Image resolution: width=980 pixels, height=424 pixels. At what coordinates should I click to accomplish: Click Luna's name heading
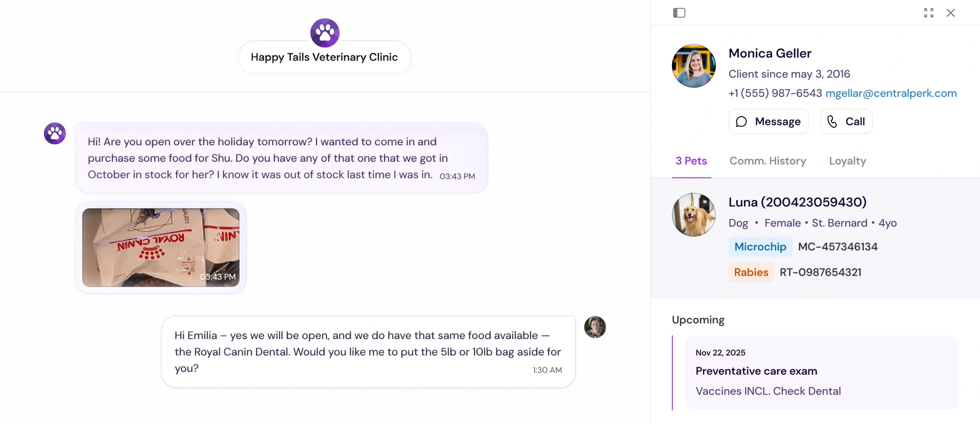797,202
